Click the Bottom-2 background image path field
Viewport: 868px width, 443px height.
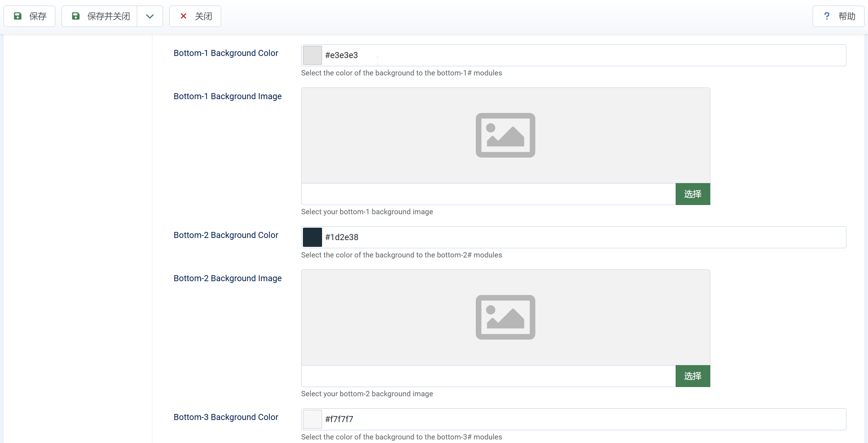(488, 376)
